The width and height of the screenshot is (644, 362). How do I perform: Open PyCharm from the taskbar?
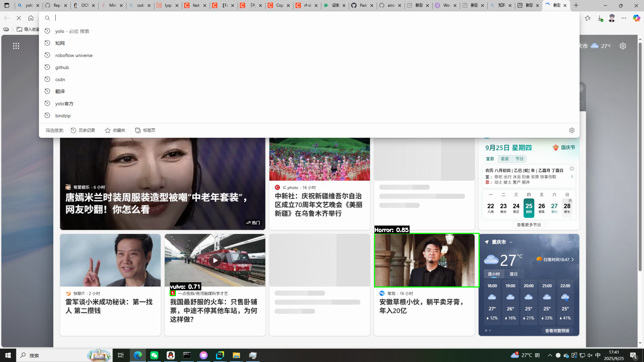[x=220, y=355]
